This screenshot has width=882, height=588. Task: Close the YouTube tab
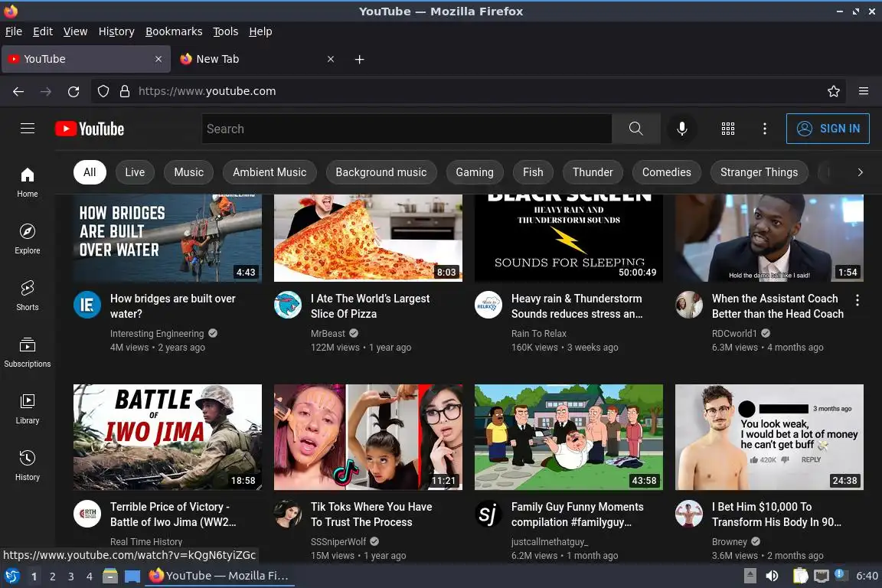tap(158, 59)
